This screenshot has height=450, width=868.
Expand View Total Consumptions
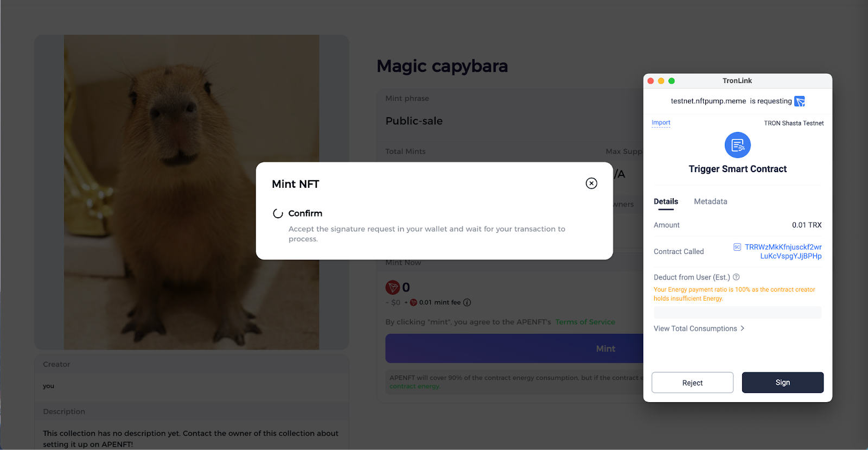tap(699, 328)
